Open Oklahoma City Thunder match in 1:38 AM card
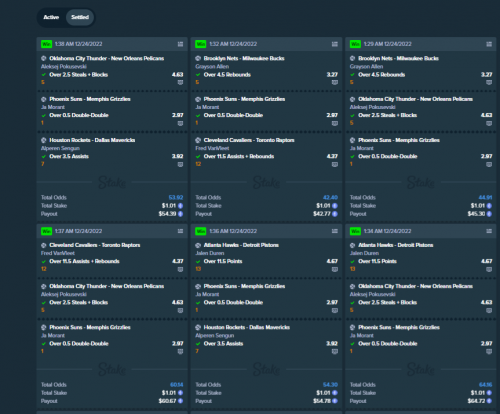The height and width of the screenshot is (414, 500). pos(107,58)
